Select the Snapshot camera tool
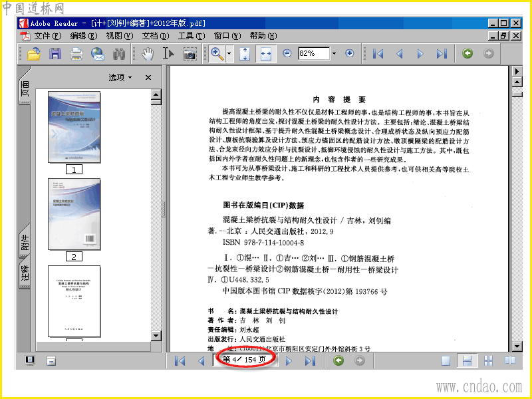532x399 pixels. [x=190, y=54]
